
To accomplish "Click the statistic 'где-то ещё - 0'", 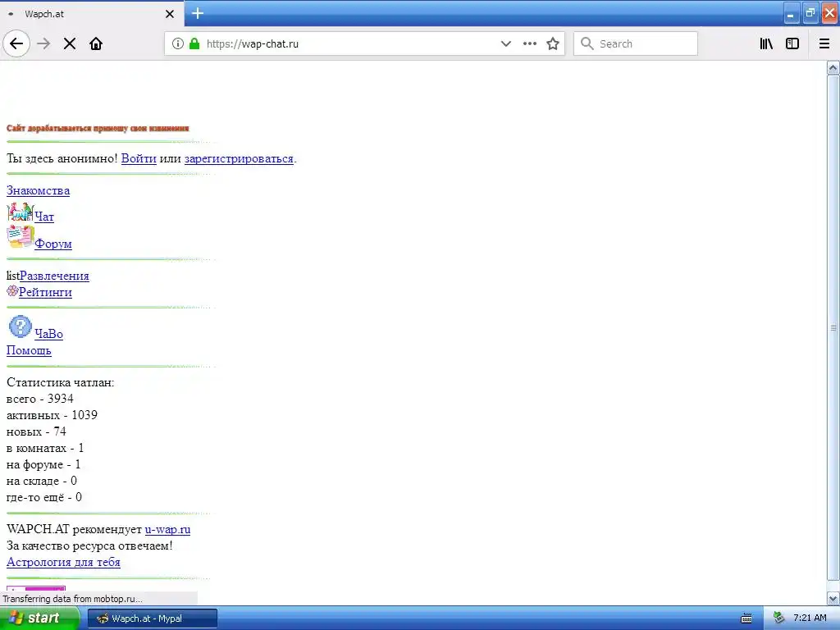I will coord(44,497).
